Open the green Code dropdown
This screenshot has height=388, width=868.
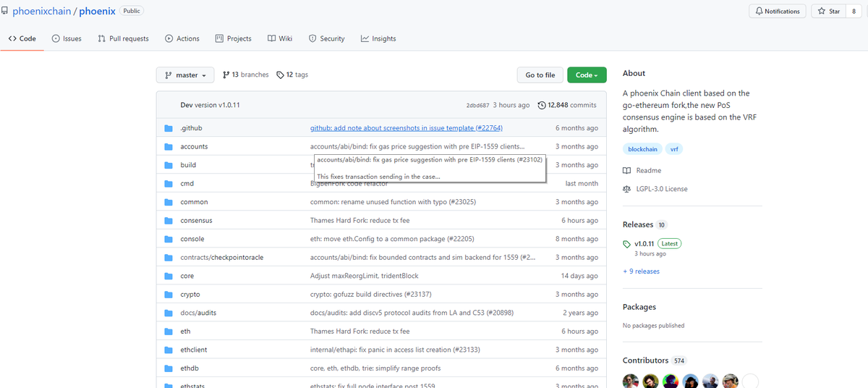[587, 75]
